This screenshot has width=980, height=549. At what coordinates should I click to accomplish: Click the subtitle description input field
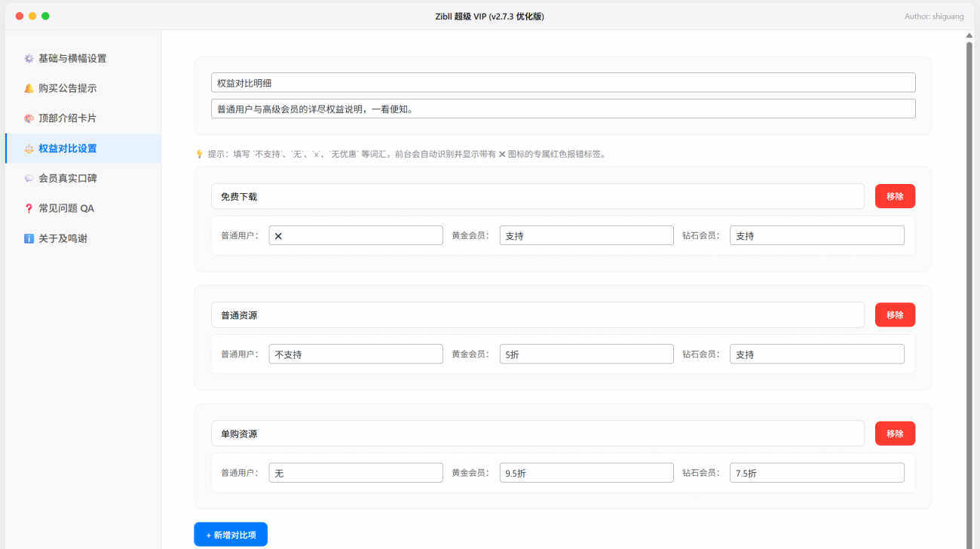pyautogui.click(x=563, y=109)
